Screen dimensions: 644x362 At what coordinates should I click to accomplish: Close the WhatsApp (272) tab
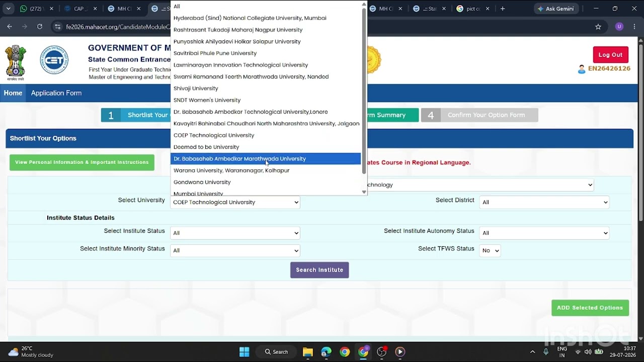(51, 9)
